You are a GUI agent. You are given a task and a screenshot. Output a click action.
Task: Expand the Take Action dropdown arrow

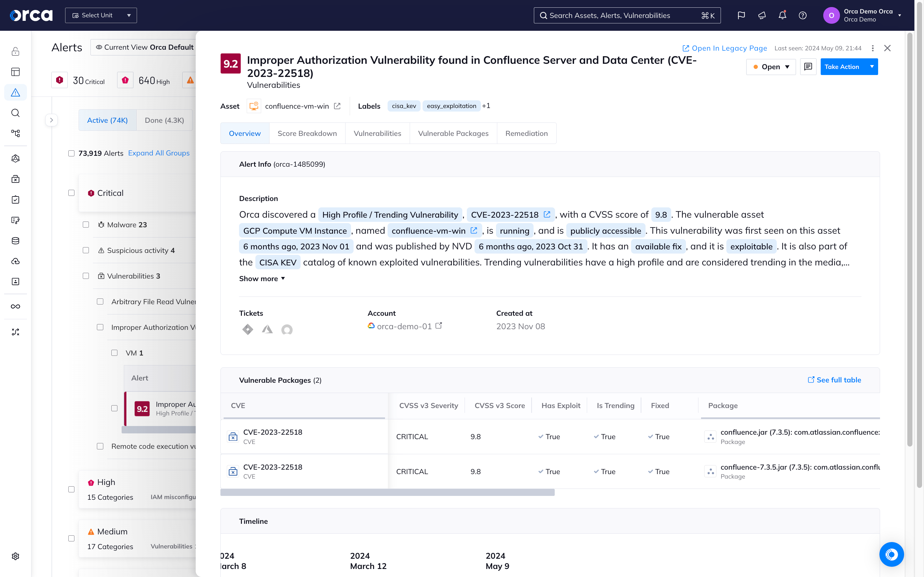[x=872, y=66]
